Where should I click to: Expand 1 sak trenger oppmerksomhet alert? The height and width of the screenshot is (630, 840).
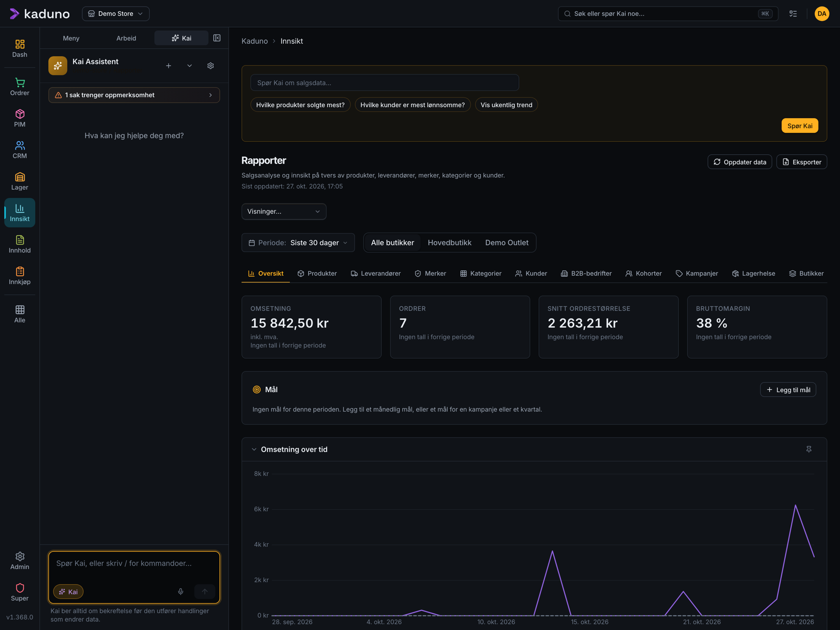click(134, 95)
